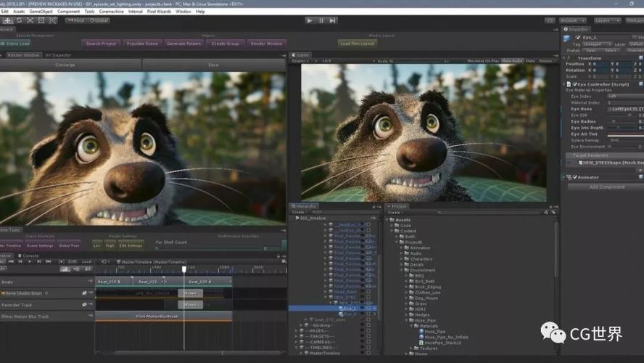
Task: Click the Collab cloud toolbar icon
Action: [x=550, y=20]
